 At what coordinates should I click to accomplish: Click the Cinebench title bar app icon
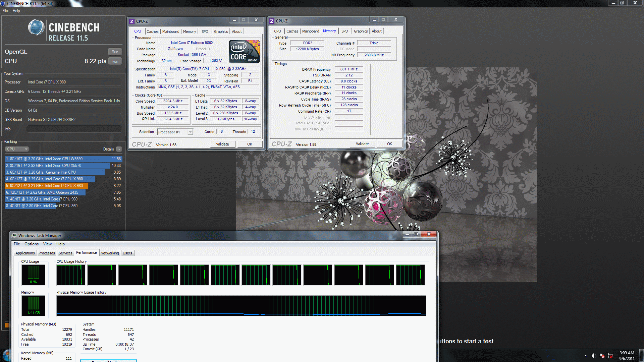pyautogui.click(x=2, y=3)
